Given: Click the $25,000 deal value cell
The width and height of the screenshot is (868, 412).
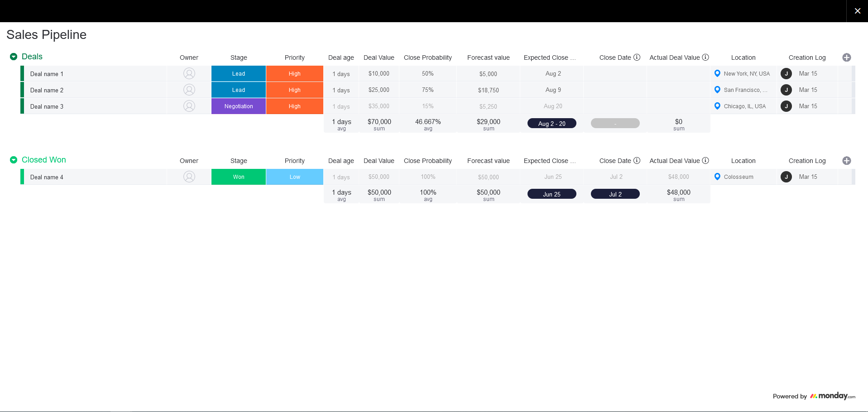Looking at the screenshot, I should (x=379, y=90).
